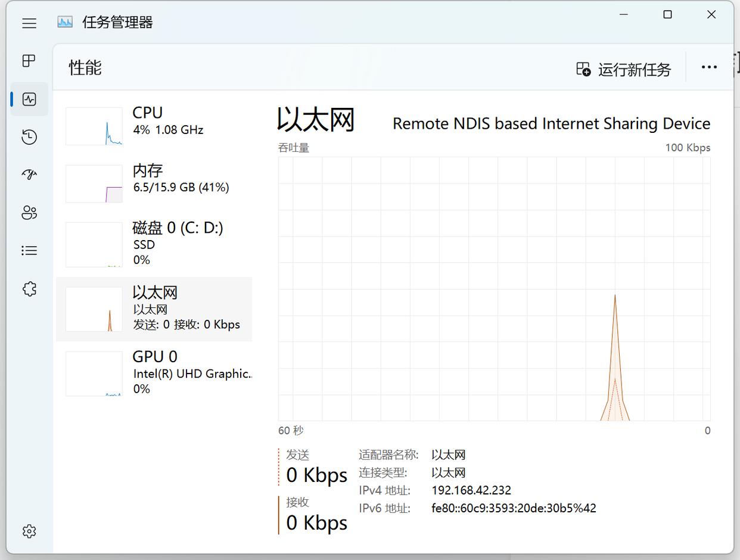This screenshot has height=560, width=740.
Task: Click the Ethernet throughput graph
Action: 495,289
